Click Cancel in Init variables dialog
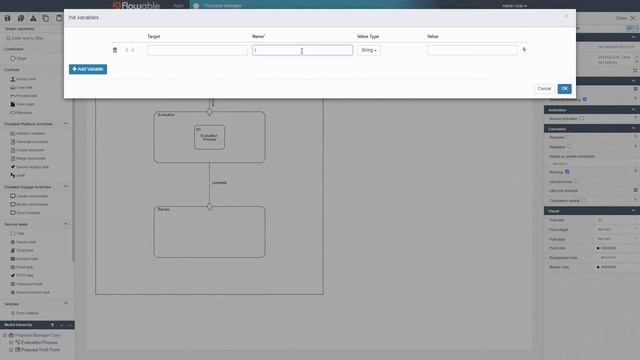The width and height of the screenshot is (640, 360). 544,89
